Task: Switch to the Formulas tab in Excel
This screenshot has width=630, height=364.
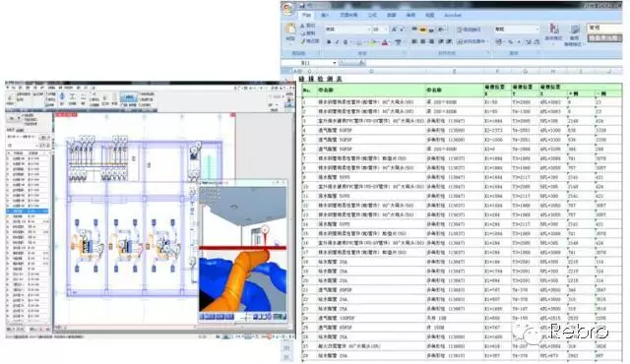Action: 372,16
